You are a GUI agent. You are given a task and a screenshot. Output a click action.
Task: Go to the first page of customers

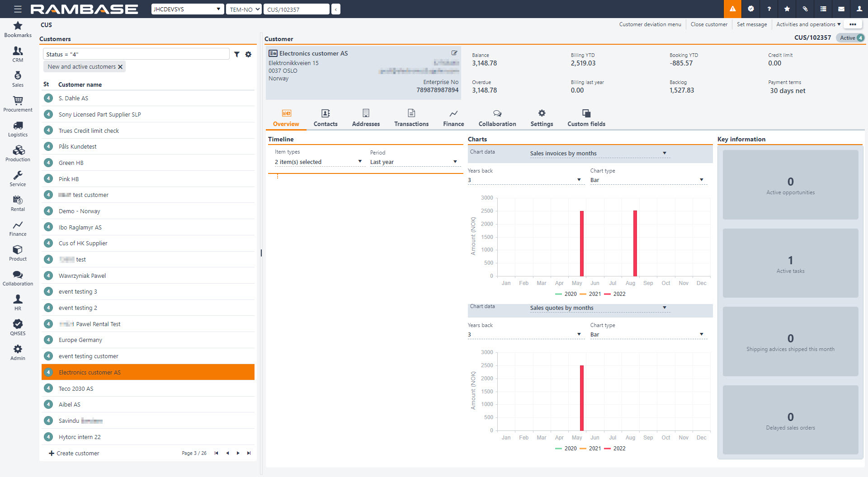click(x=216, y=453)
